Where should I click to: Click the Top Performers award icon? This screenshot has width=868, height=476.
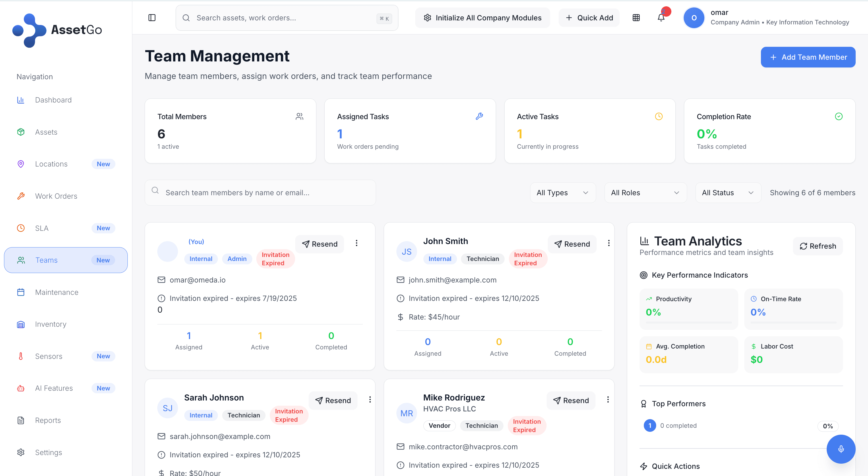(x=644, y=404)
